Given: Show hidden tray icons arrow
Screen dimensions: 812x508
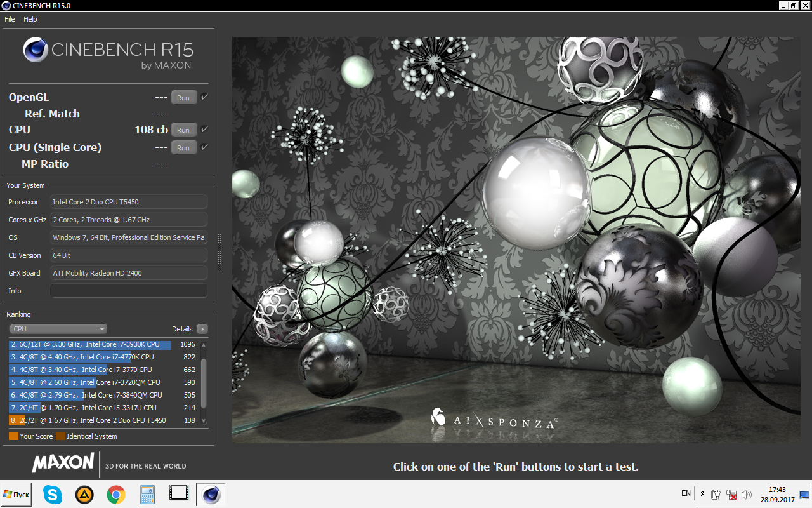Looking at the screenshot, I should click(702, 493).
